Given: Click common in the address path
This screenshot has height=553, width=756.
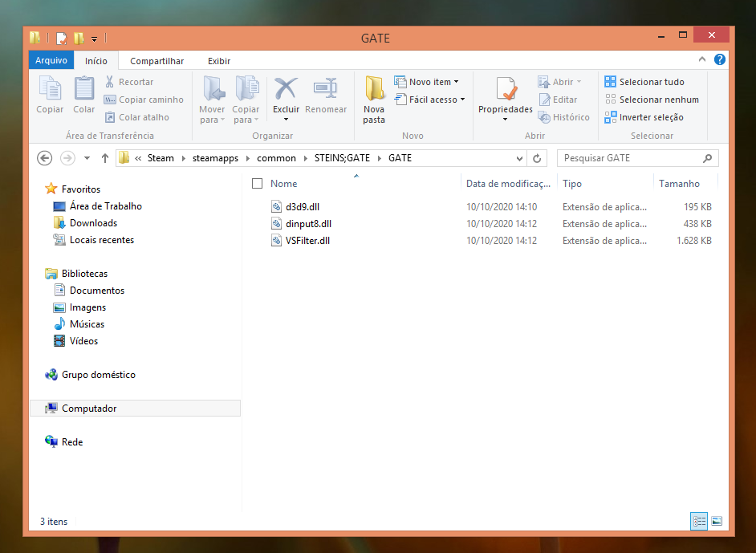Looking at the screenshot, I should [276, 157].
